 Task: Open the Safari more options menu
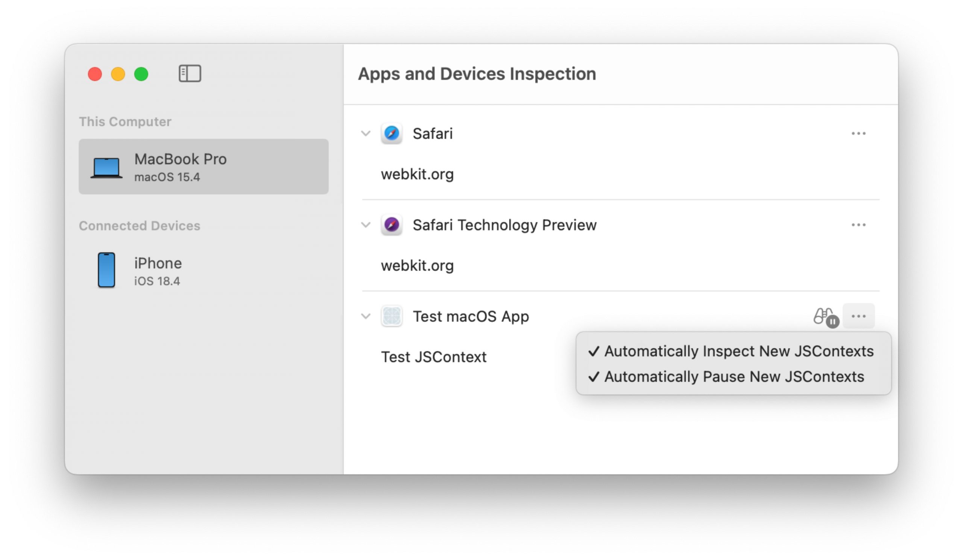(x=858, y=134)
